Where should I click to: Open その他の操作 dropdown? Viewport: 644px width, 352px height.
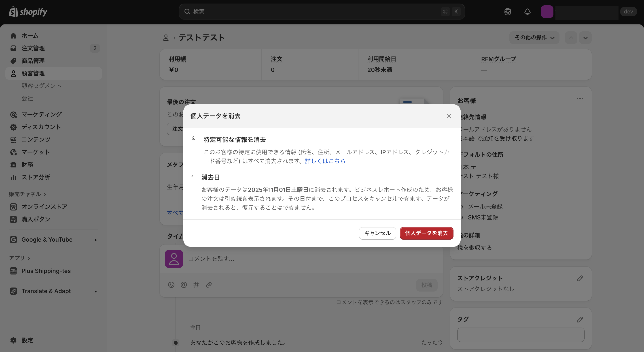tap(534, 38)
